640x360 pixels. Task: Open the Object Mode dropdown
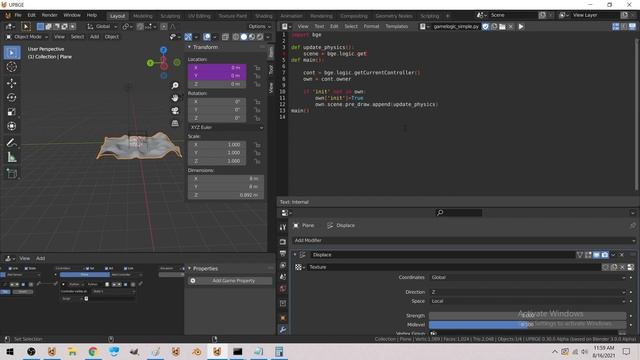[x=27, y=37]
